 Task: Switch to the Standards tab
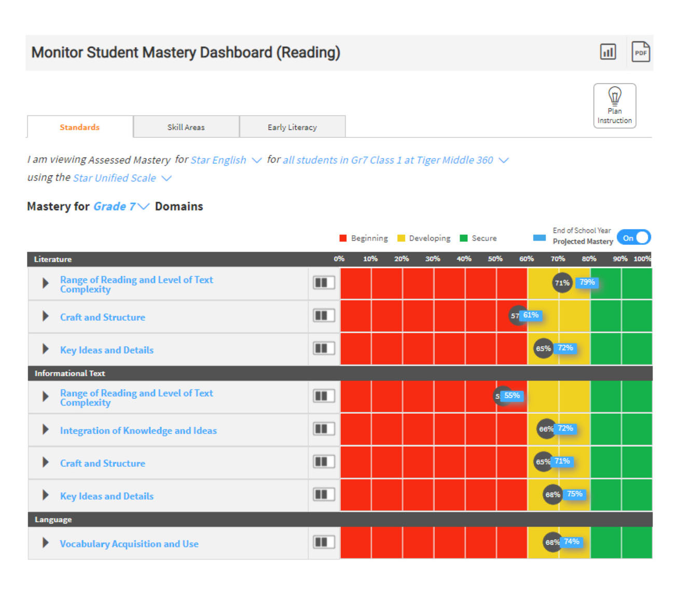(x=80, y=127)
